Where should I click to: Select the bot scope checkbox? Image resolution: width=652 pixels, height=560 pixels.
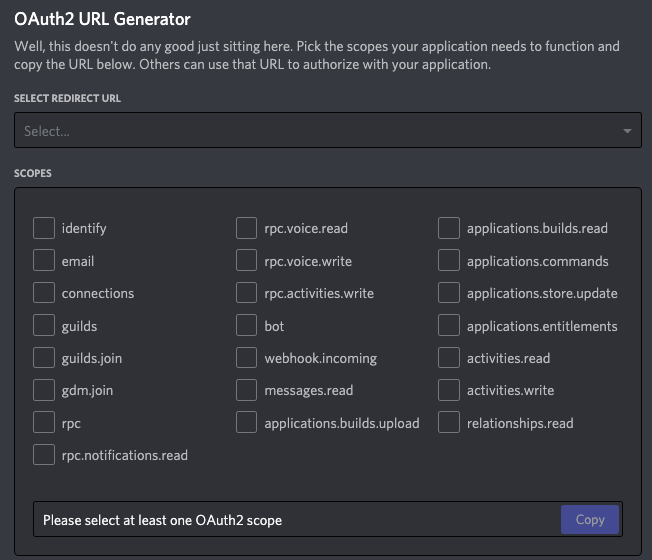(x=247, y=326)
